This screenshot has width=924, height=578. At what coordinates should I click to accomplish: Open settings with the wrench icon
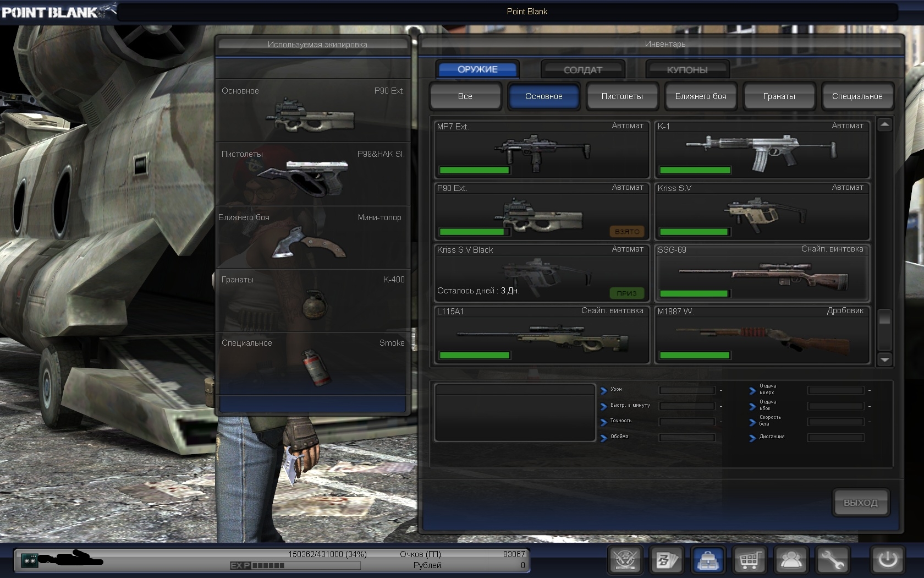(x=832, y=560)
